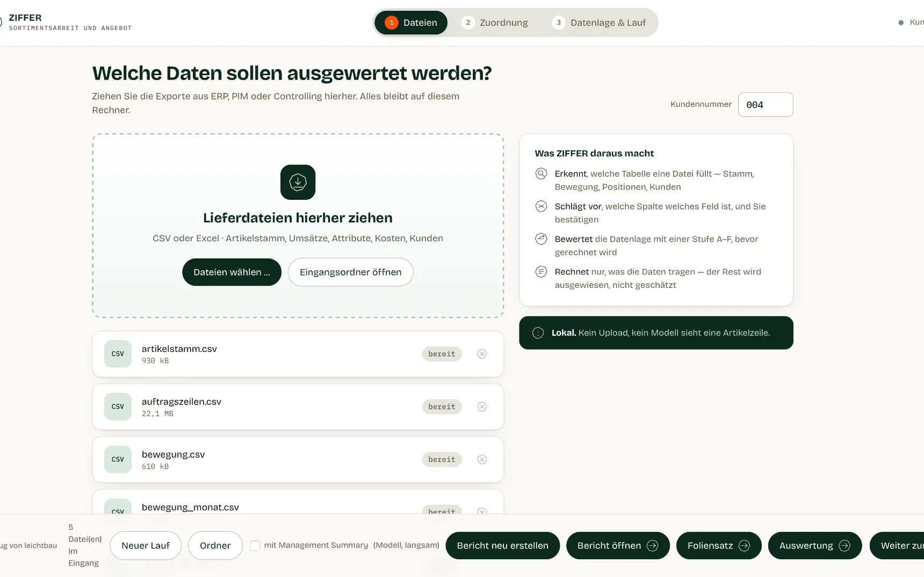This screenshot has height=577, width=924.
Task: Click the arrow icon in Foliensatz
Action: point(744,546)
